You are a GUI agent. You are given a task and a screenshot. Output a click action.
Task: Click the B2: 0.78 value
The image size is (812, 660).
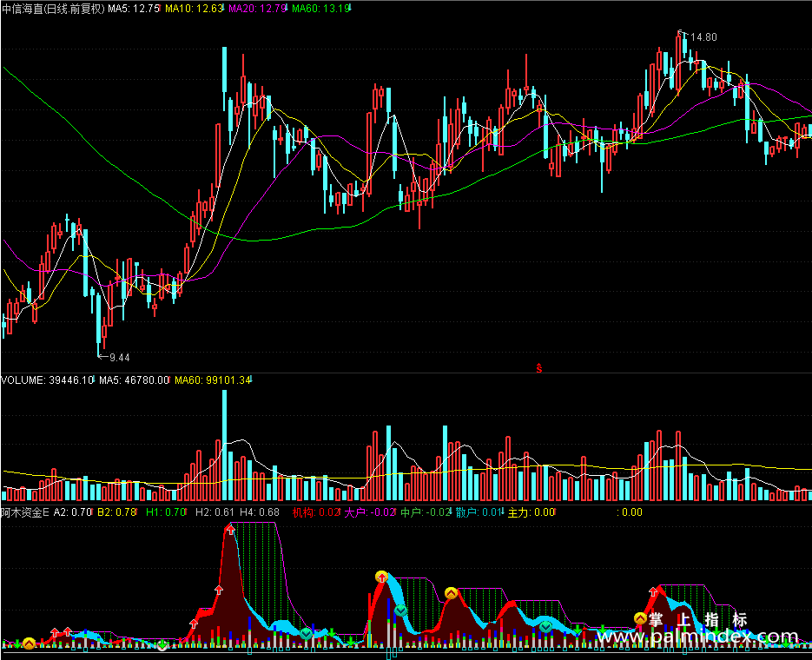pos(116,512)
